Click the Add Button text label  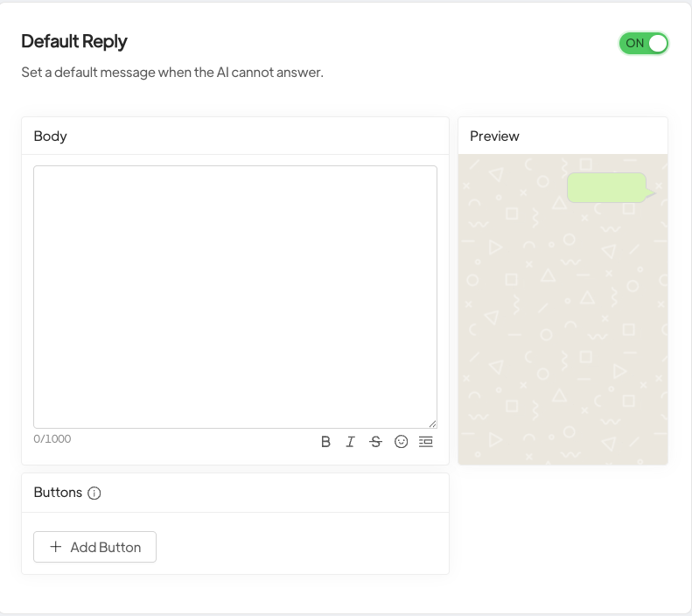click(x=105, y=547)
